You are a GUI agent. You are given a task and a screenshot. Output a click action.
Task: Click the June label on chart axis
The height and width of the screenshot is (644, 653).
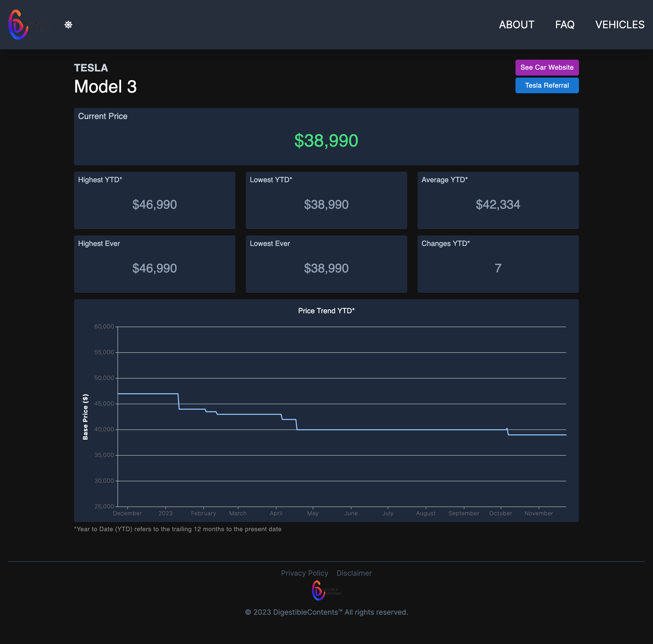point(351,513)
